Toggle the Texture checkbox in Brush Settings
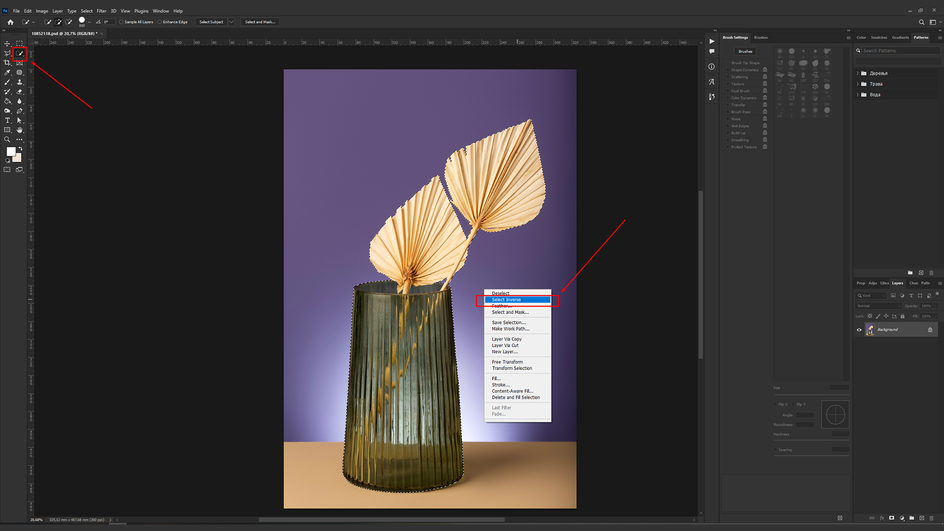Image resolution: width=944 pixels, height=531 pixels. point(728,84)
